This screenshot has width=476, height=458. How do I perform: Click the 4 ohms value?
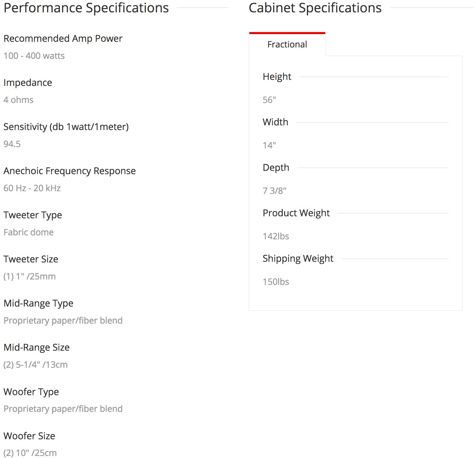[x=18, y=100]
